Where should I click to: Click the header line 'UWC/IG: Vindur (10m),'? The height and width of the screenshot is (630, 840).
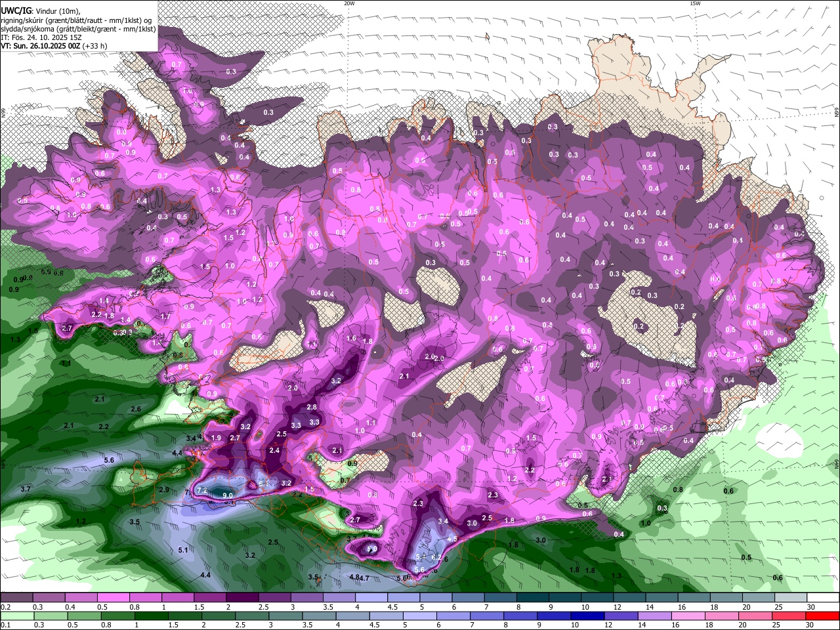click(41, 11)
